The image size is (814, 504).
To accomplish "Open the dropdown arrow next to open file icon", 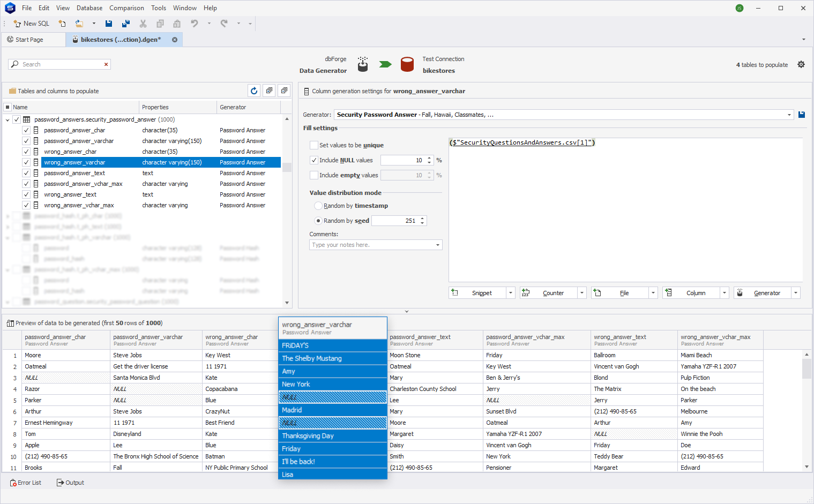I will click(94, 24).
